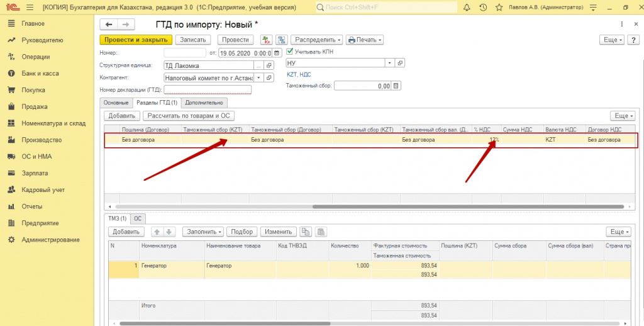This screenshot has height=326, width=644.
Task: Click the global search field
Action: (386, 8)
